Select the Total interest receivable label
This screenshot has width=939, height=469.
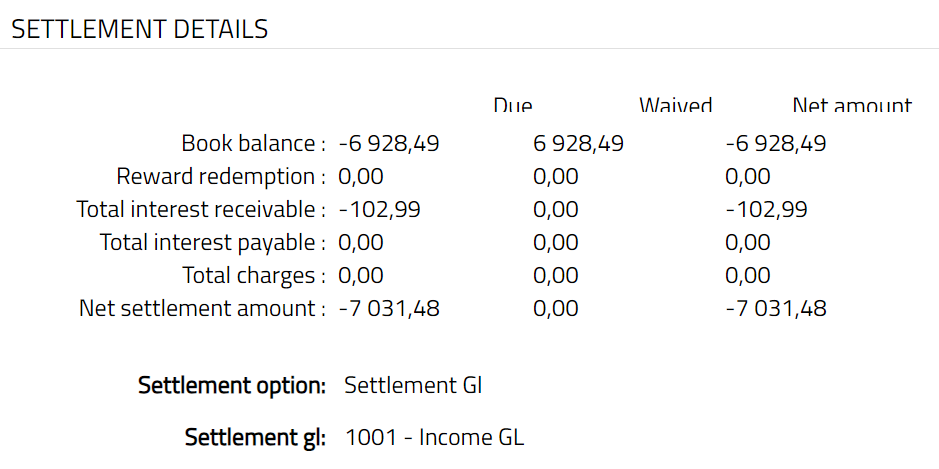(x=202, y=210)
